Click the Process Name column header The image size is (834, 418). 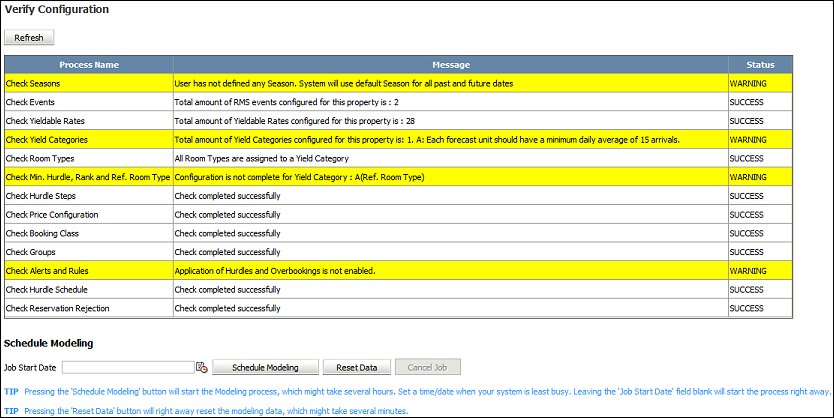[x=88, y=64]
